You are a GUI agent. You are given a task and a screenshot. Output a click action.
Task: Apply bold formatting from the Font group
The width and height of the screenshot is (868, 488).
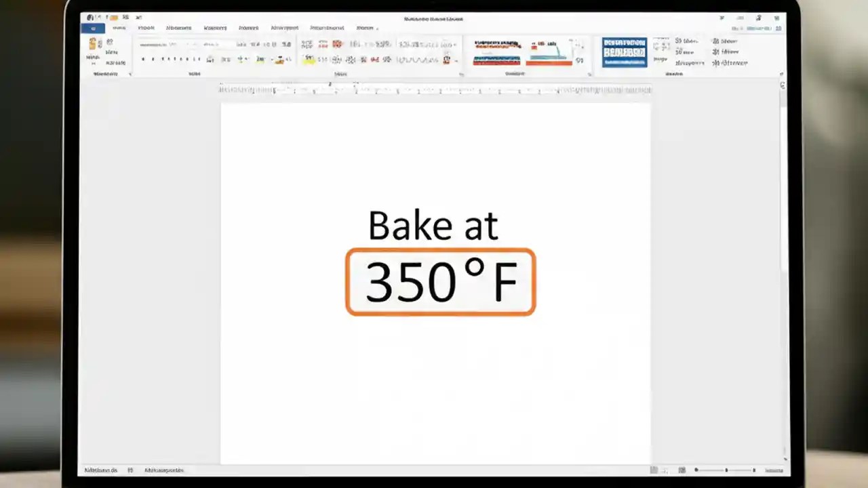tap(143, 60)
